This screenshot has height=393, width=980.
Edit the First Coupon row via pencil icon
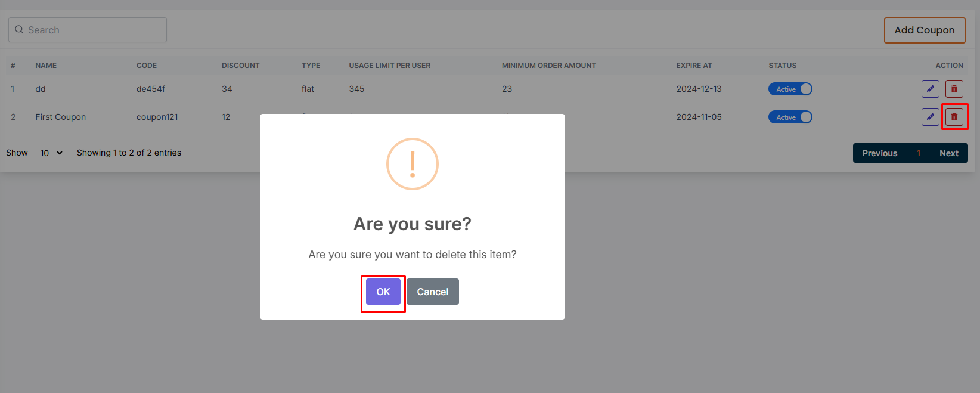point(930,117)
